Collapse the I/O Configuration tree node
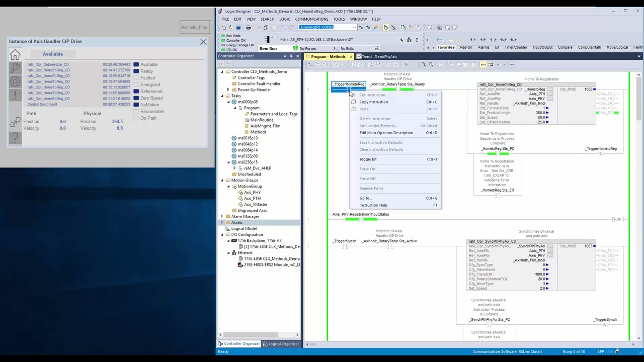The width and height of the screenshot is (644, 362). tap(222, 235)
